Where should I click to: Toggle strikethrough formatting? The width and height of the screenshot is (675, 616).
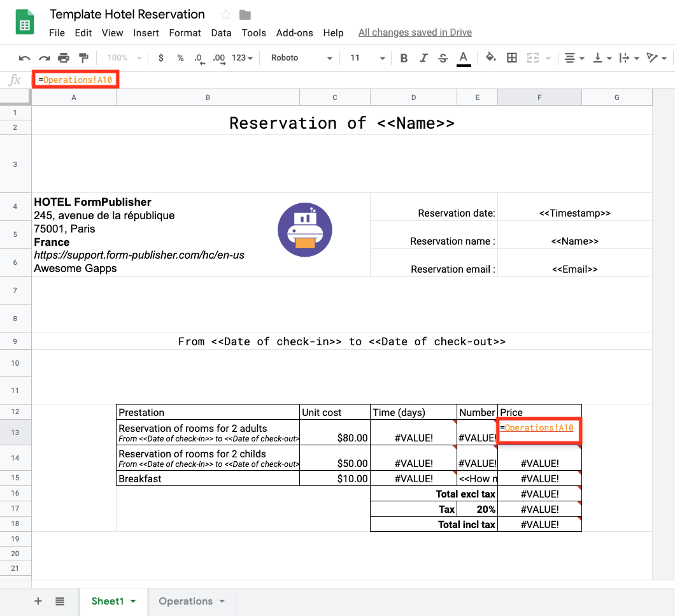(443, 58)
